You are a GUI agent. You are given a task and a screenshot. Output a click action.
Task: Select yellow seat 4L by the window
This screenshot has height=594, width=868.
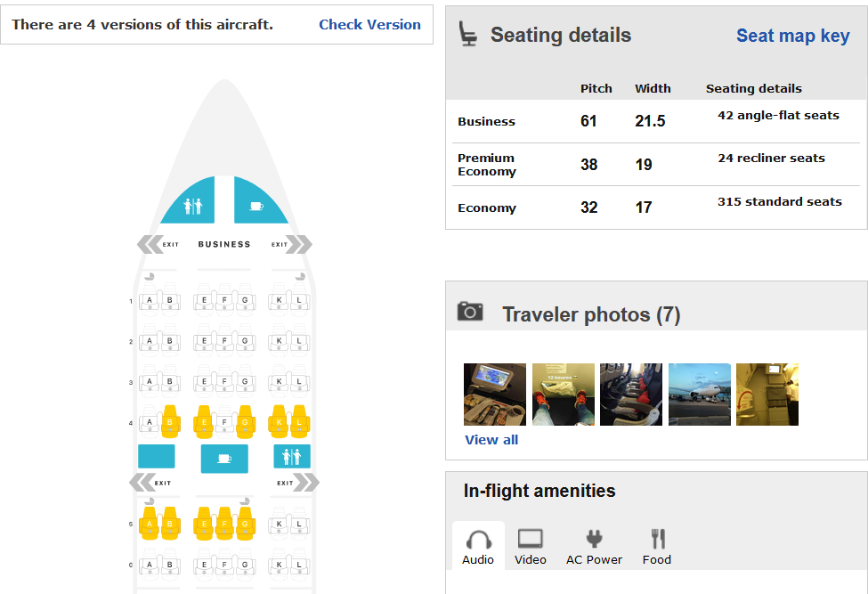(x=299, y=422)
